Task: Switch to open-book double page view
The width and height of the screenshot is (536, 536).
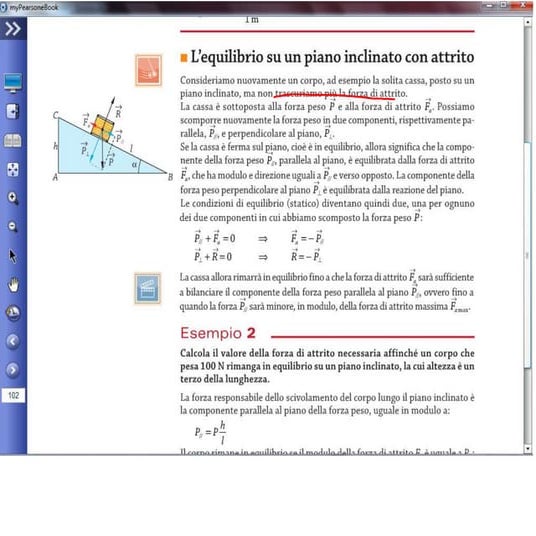Action: (x=13, y=140)
